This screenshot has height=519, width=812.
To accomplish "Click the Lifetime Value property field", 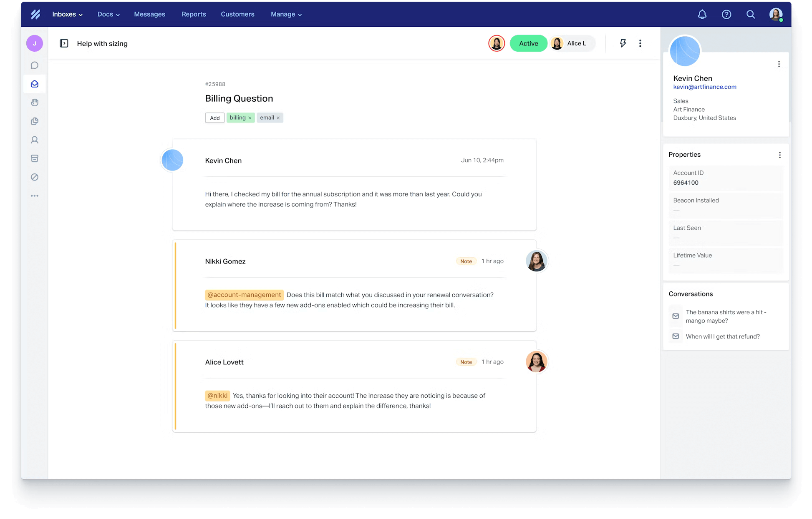I will click(x=726, y=261).
